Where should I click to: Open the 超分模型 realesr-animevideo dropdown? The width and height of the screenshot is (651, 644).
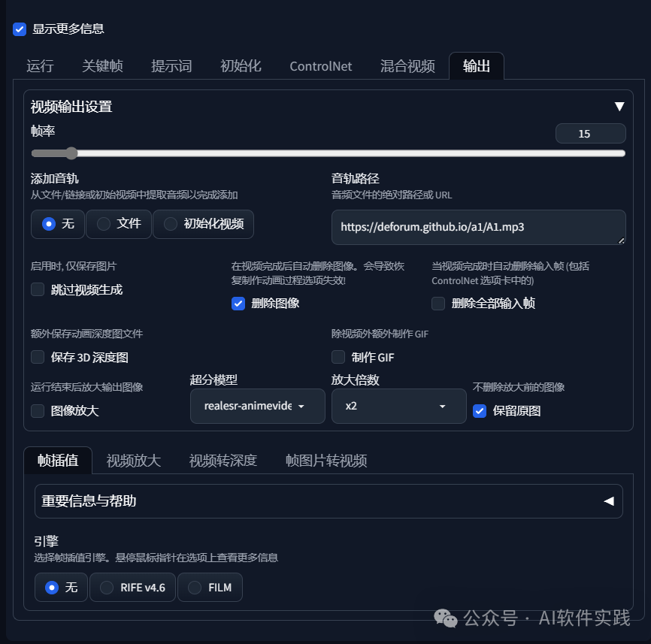click(257, 407)
